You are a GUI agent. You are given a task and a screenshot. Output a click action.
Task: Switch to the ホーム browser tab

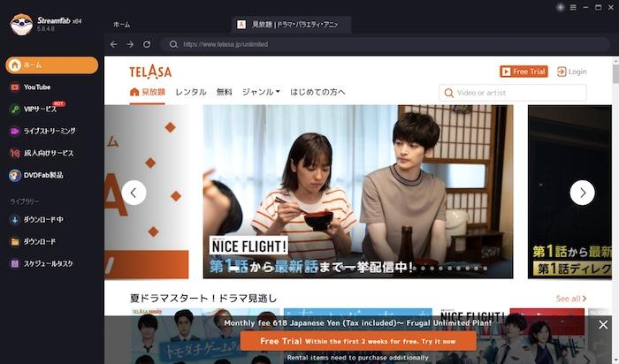pyautogui.click(x=122, y=25)
